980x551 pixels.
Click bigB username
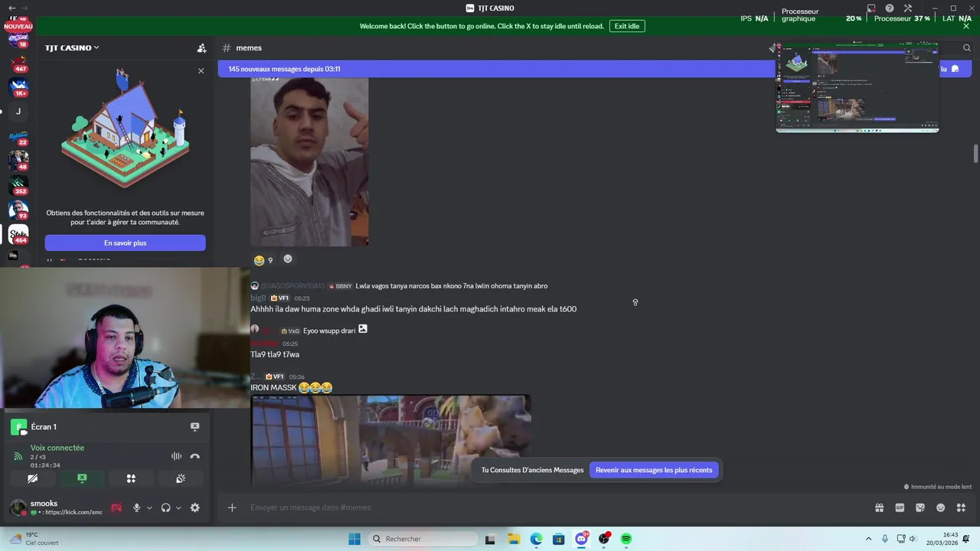coord(258,298)
